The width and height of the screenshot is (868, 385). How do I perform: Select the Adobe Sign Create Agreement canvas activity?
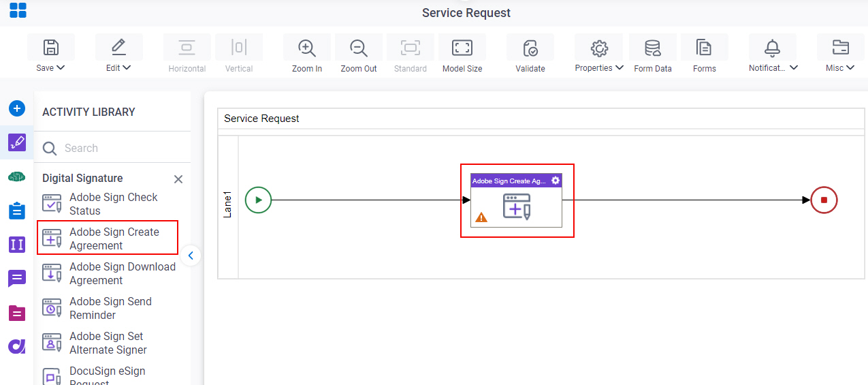[517, 200]
